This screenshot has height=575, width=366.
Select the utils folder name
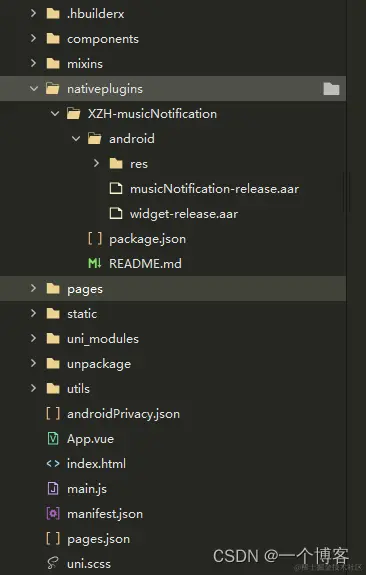pyautogui.click(x=78, y=389)
